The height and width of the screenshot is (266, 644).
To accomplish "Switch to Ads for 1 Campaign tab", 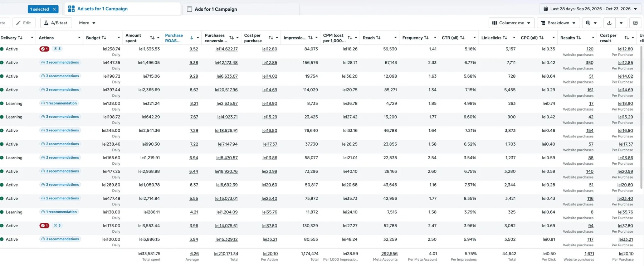I will (x=241, y=9).
